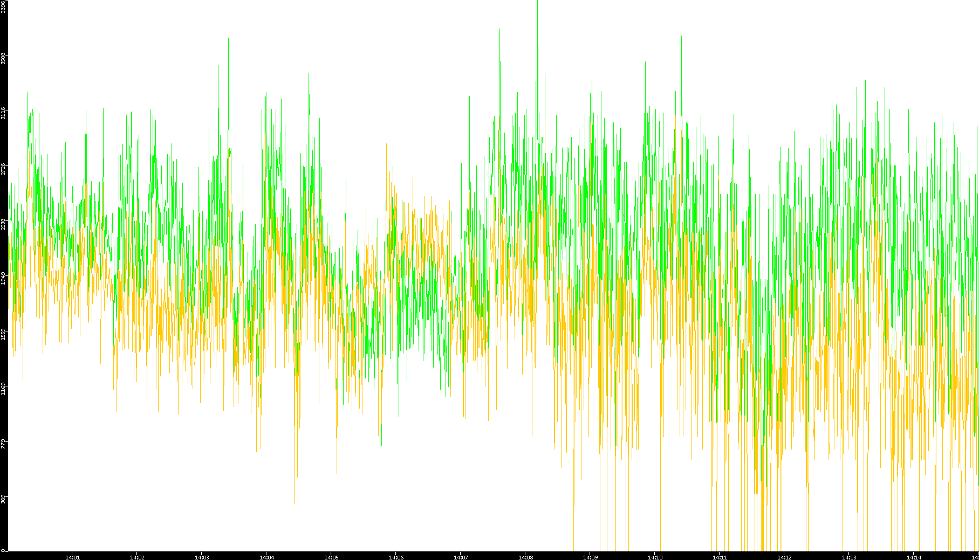Click the 14:01 time axis label
979x560 pixels.
(72, 557)
